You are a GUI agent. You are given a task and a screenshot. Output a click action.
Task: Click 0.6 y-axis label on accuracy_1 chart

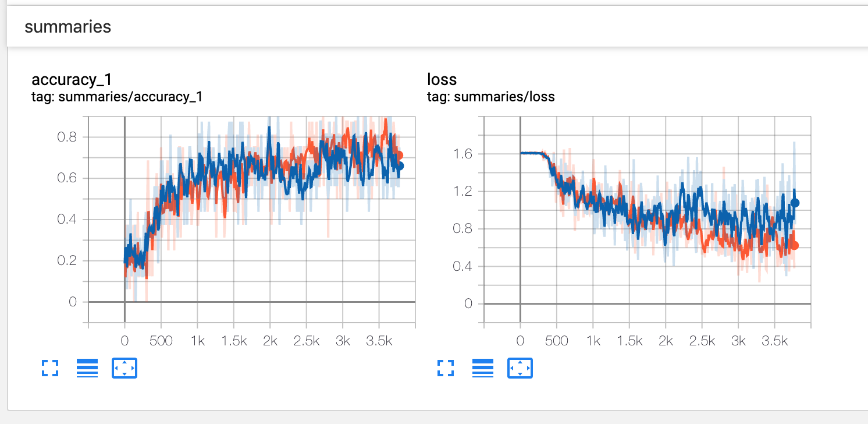[x=66, y=179]
